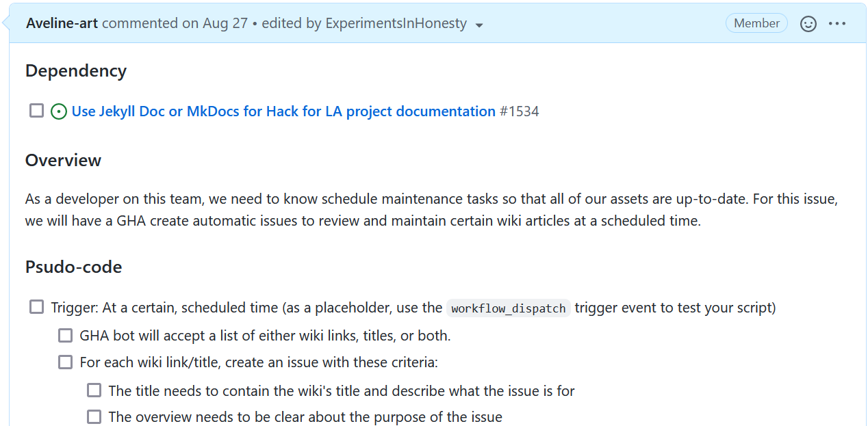Open the Jekyll Doc or MkDocs issue link
The width and height of the screenshot is (868, 426).
283,111
